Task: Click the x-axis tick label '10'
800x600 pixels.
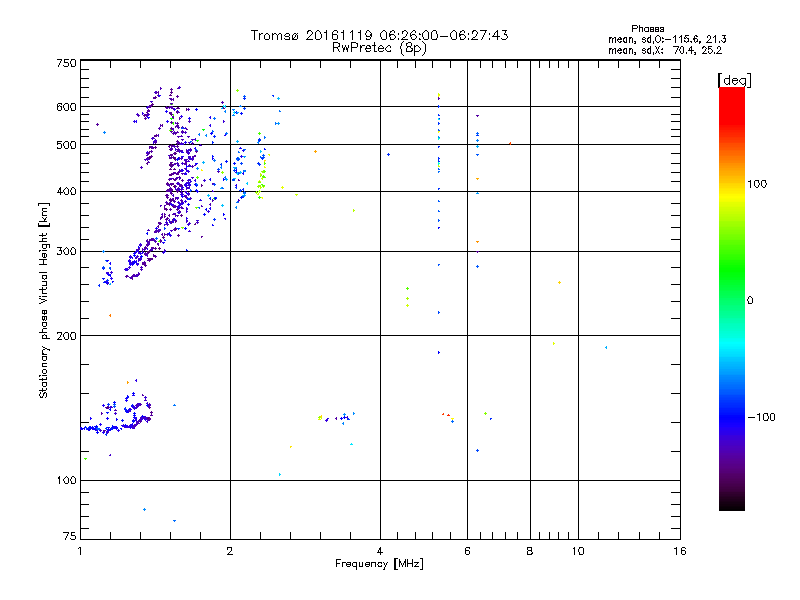Action: point(578,551)
